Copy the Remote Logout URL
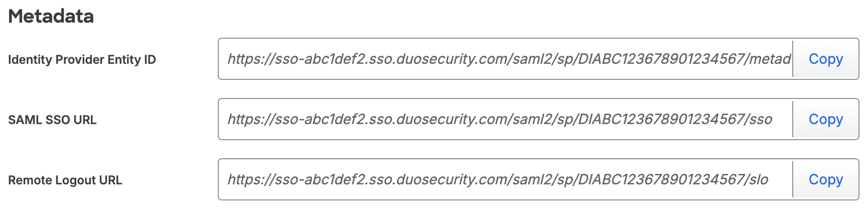Viewport: 868px width, 211px height. point(825,180)
